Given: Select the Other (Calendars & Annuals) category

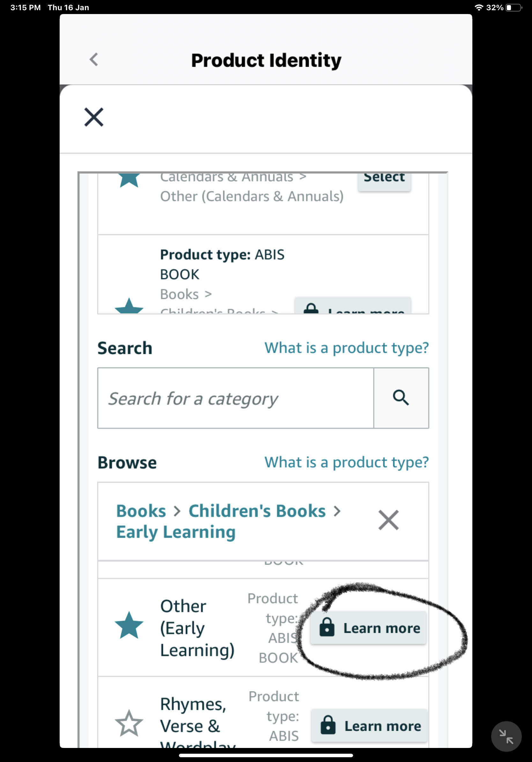Looking at the screenshot, I should [384, 181].
